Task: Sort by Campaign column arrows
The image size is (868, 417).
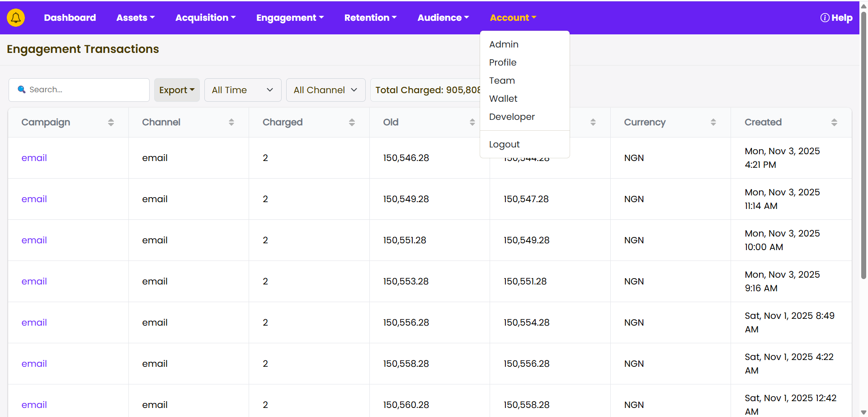Action: pyautogui.click(x=111, y=122)
